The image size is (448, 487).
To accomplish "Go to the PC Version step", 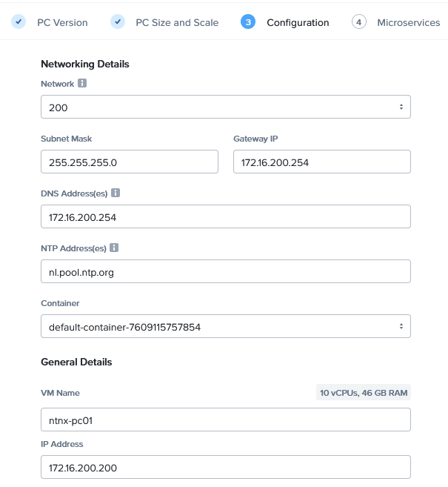I will (x=62, y=22).
